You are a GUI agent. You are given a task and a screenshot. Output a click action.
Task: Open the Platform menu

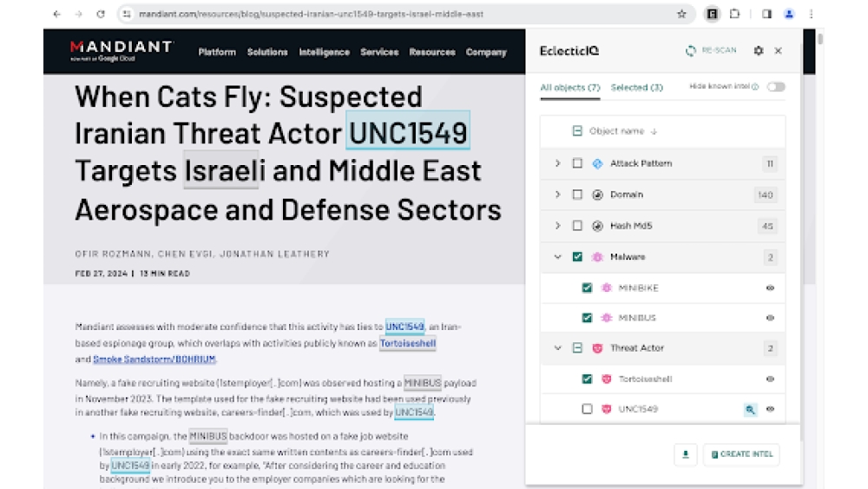tap(217, 52)
